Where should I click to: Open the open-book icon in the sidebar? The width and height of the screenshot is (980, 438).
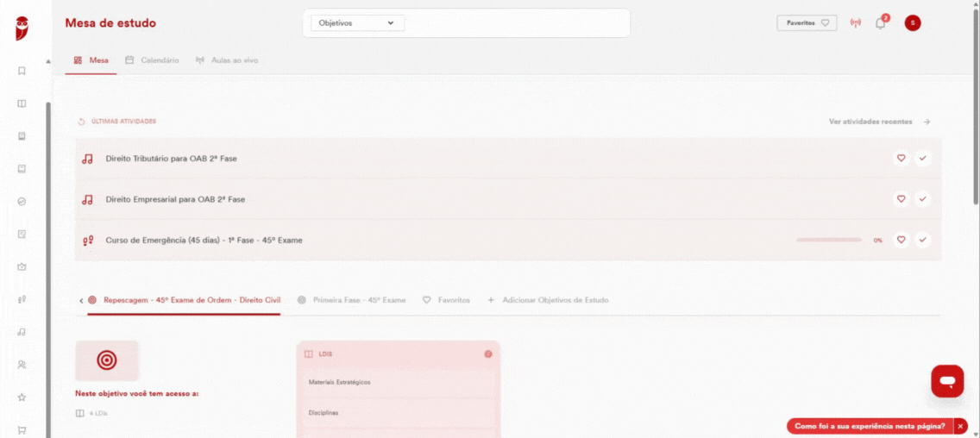[22, 103]
